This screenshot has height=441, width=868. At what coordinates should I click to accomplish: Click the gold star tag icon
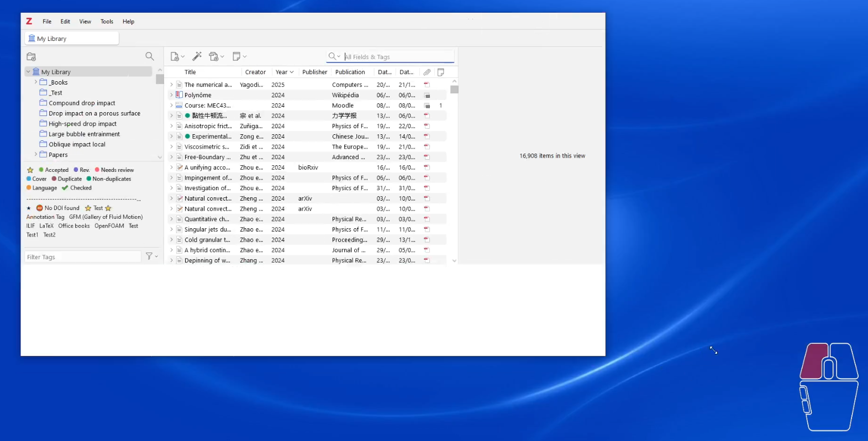click(x=30, y=170)
